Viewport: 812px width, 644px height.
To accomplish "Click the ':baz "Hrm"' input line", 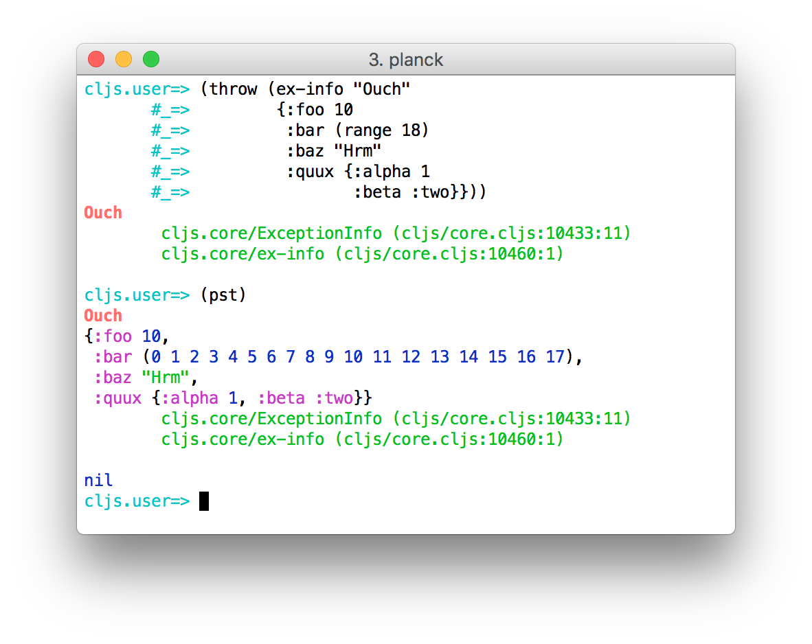I will click(334, 151).
